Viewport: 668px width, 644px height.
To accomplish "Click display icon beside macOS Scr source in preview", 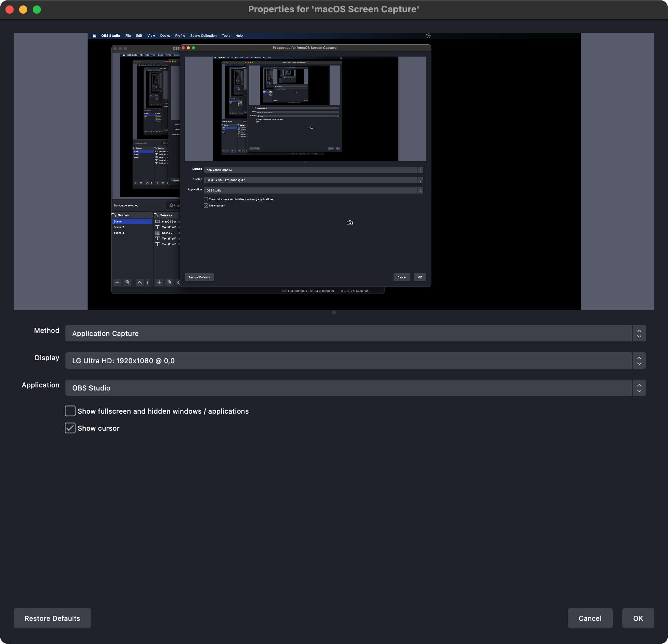I will pyautogui.click(x=157, y=221).
